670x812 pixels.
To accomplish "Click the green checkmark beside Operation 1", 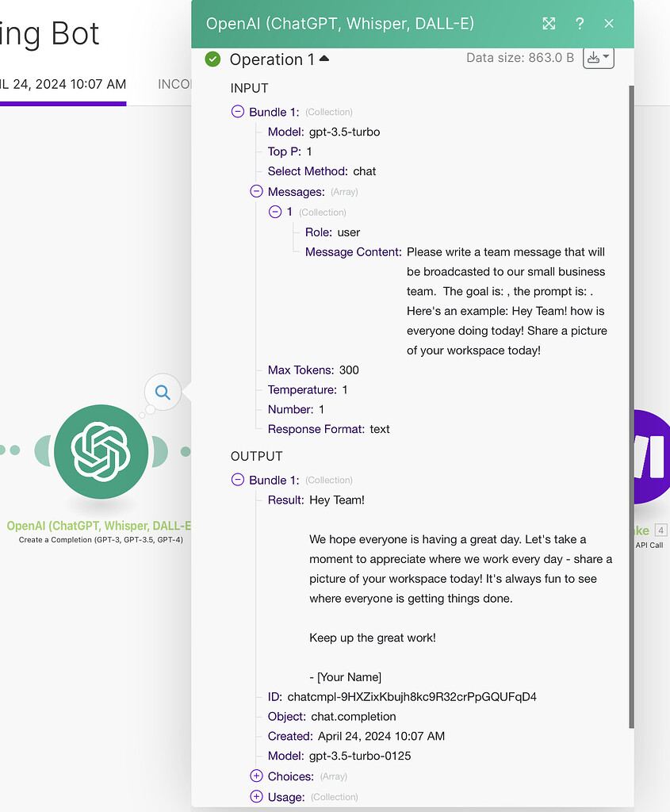I will 212,59.
